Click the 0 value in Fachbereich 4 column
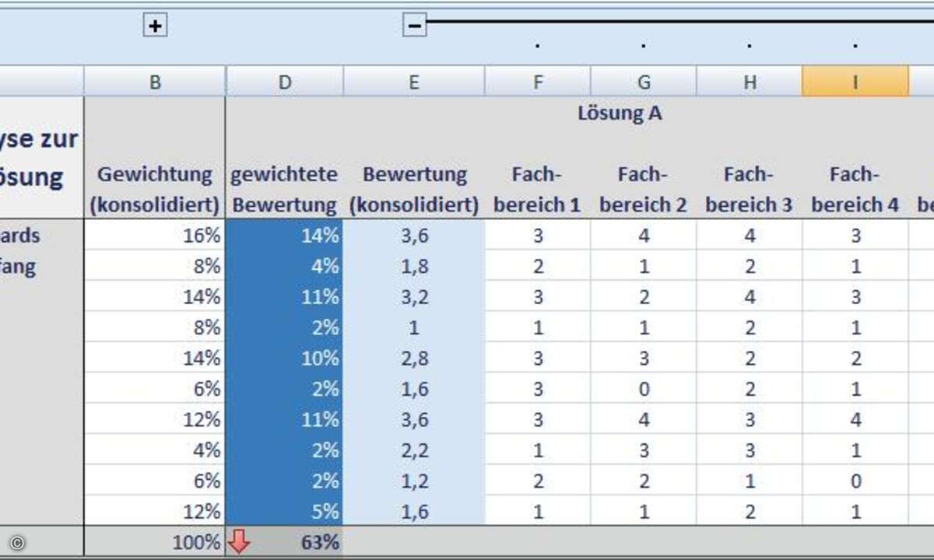934x560 pixels. coord(855,481)
